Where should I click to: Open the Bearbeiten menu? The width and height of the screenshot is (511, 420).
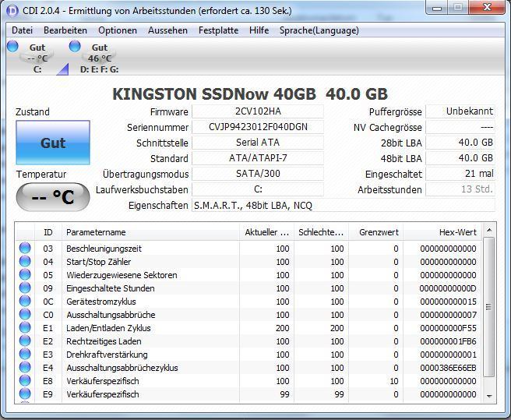point(65,30)
